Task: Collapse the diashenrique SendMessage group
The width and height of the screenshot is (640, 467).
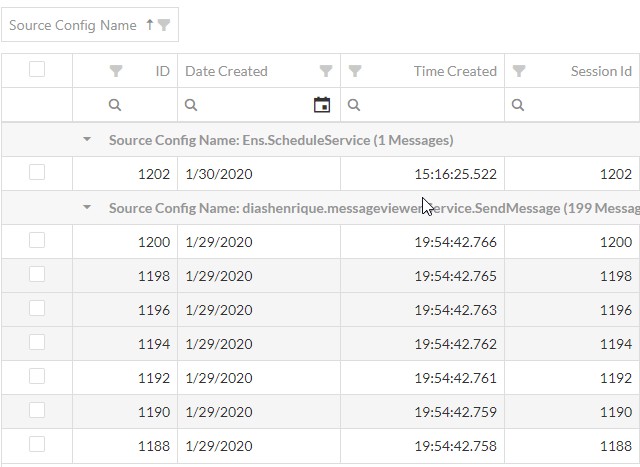Action: (87, 208)
